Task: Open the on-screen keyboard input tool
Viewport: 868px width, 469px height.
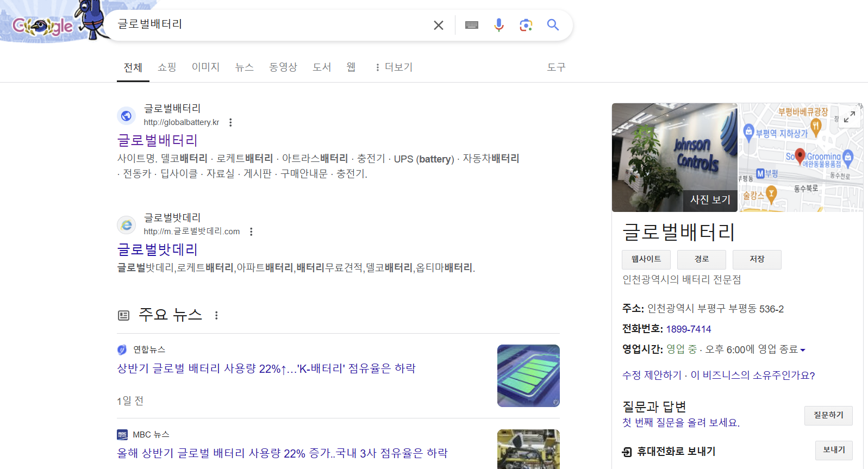Action: coord(471,25)
